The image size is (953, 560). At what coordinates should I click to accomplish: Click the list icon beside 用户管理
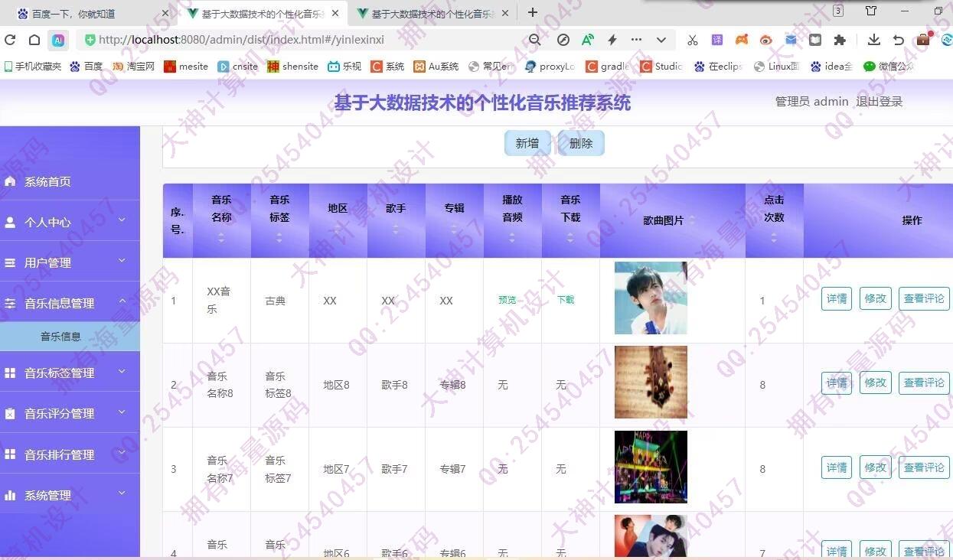pyautogui.click(x=10, y=262)
